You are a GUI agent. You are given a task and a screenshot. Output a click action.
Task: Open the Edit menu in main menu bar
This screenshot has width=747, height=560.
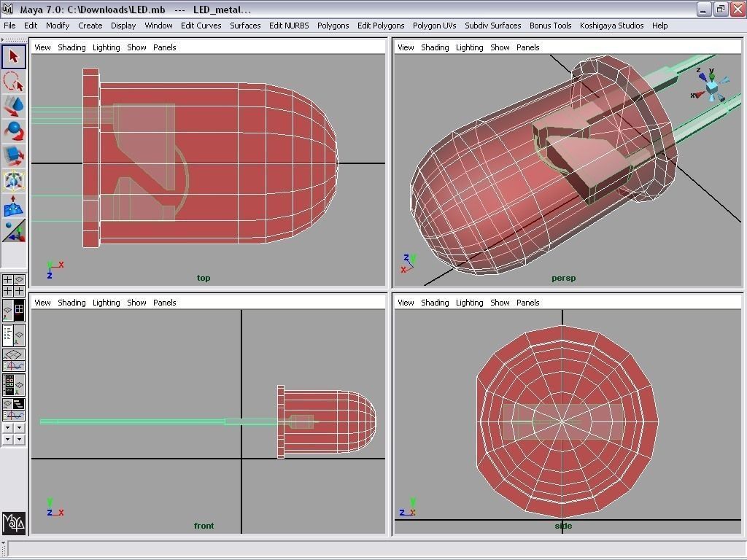[x=31, y=26]
